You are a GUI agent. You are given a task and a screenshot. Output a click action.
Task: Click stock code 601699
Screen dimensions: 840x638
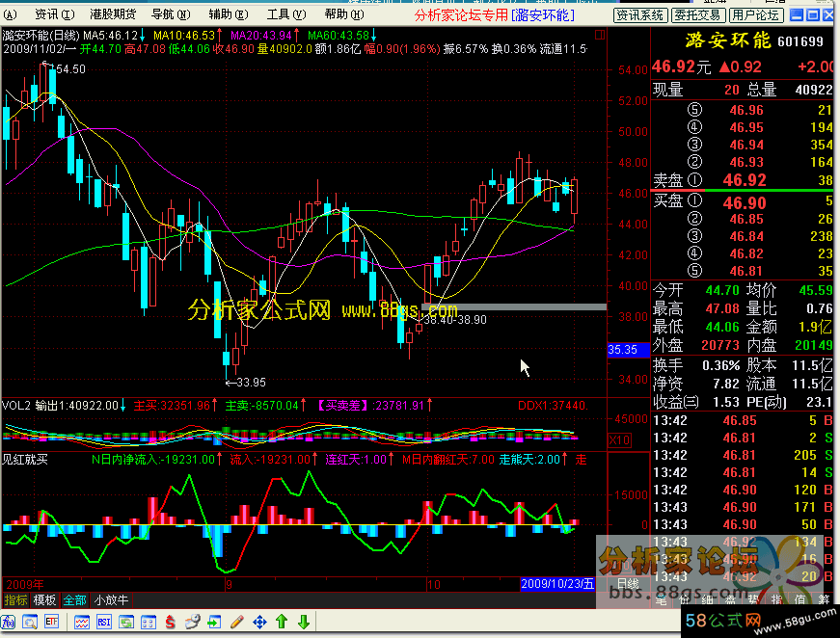(799, 41)
